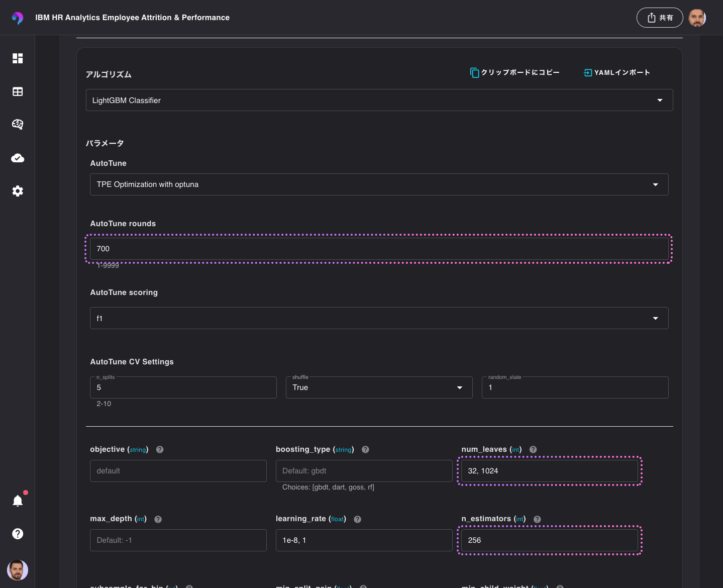Click the copy-to-clipboard icon next to アルゴリズム
The width and height of the screenshot is (723, 588).
pyautogui.click(x=475, y=72)
